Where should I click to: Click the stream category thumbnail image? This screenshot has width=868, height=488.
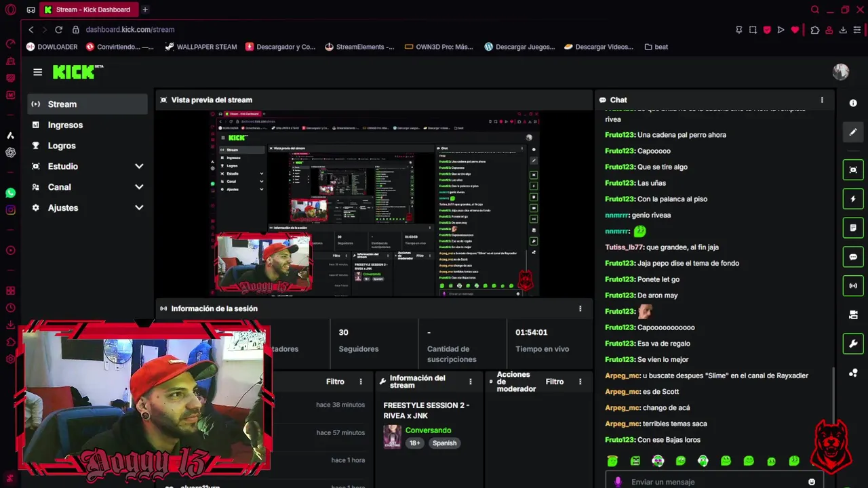click(392, 436)
